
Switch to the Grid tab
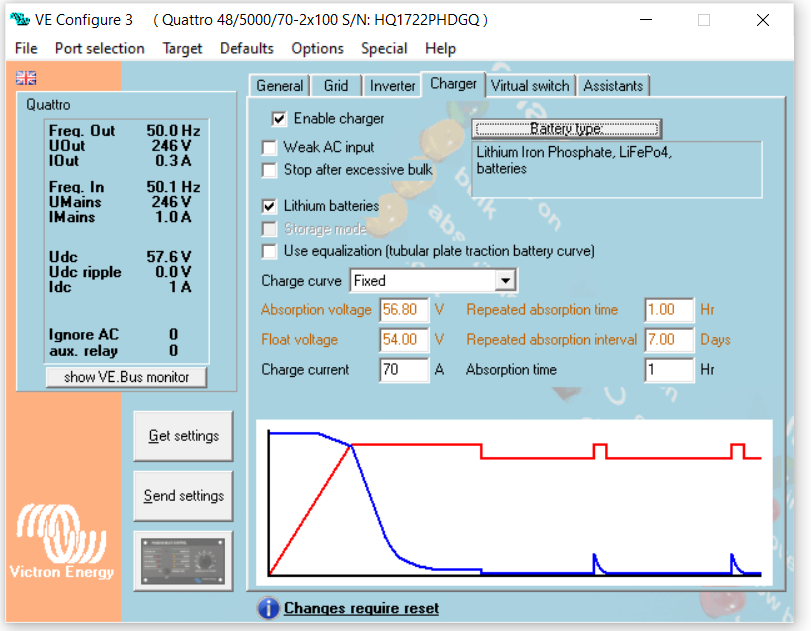click(x=336, y=86)
